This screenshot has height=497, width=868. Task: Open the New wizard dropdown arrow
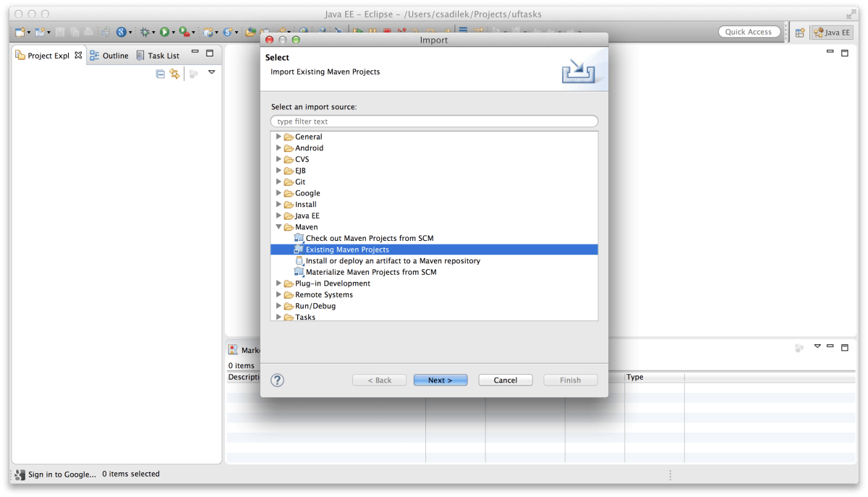coord(29,33)
